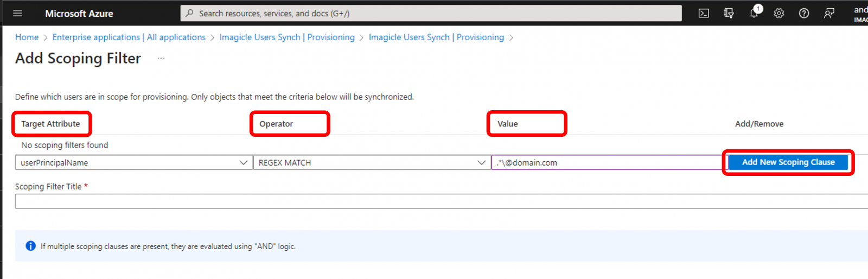This screenshot has height=279, width=868.
Task: Launch Cloud Shell from the top bar
Action: point(704,13)
